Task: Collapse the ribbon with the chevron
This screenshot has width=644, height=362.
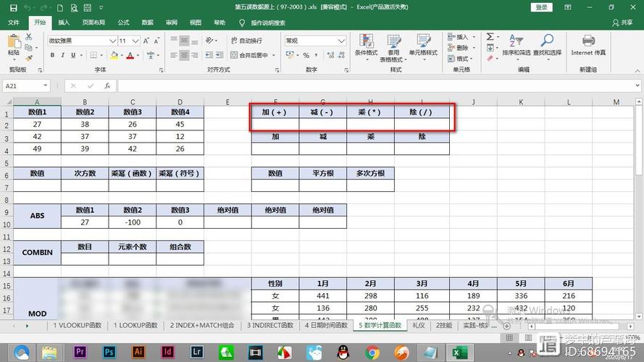Action: click(637, 71)
